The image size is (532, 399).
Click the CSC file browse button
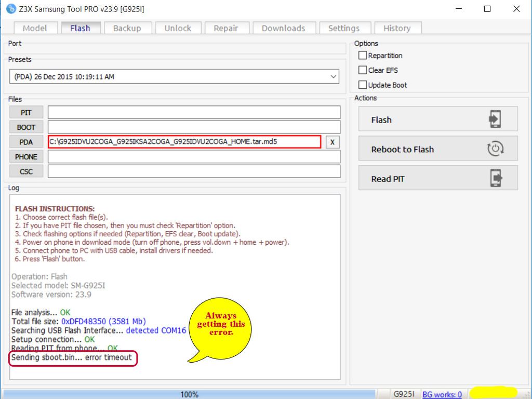26,171
